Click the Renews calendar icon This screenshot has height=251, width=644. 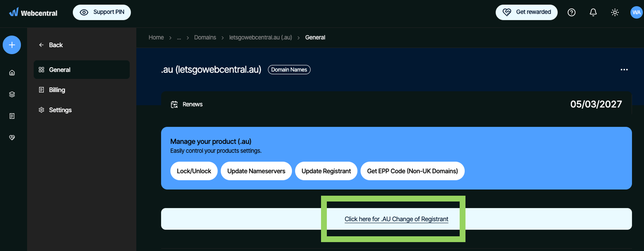click(174, 104)
